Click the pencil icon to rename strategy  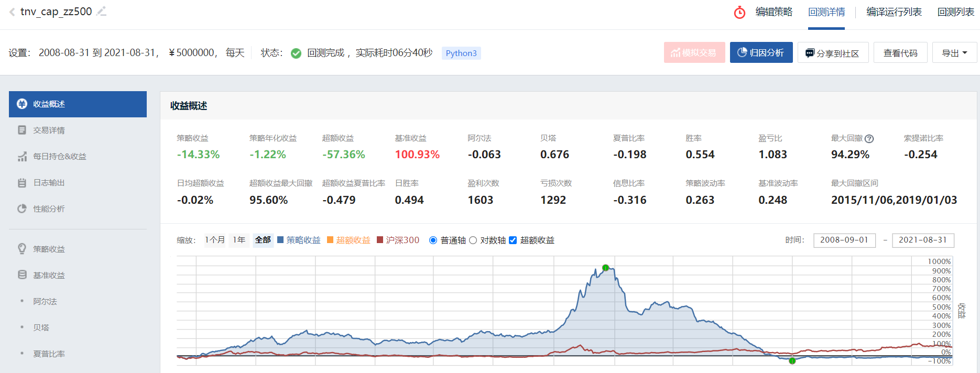point(102,11)
